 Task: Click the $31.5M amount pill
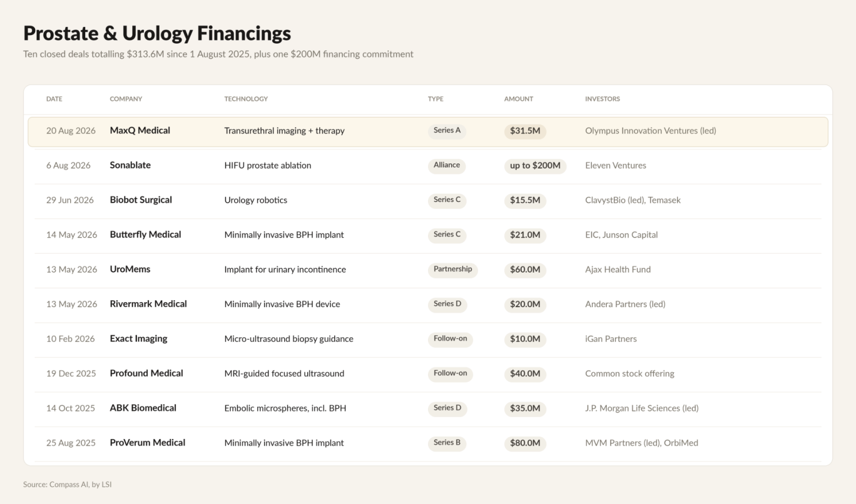[525, 131]
